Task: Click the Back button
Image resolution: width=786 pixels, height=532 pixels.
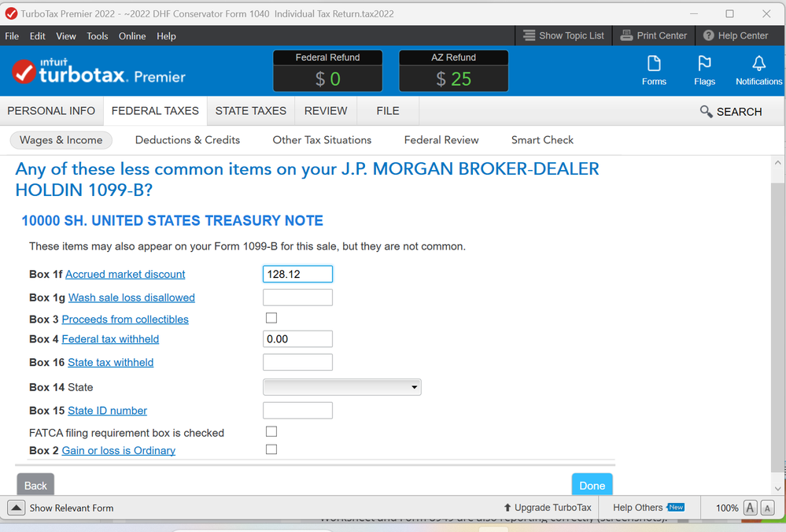Action: pyautogui.click(x=35, y=484)
